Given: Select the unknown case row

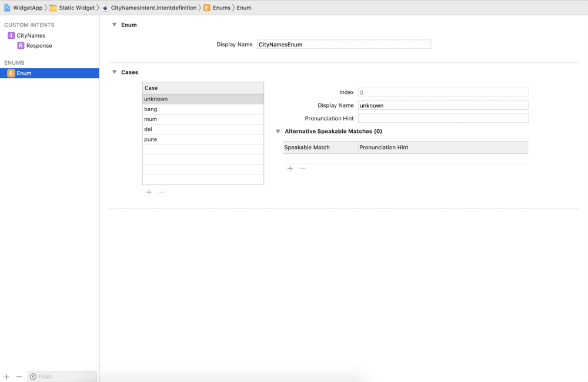Looking at the screenshot, I should click(x=203, y=99).
